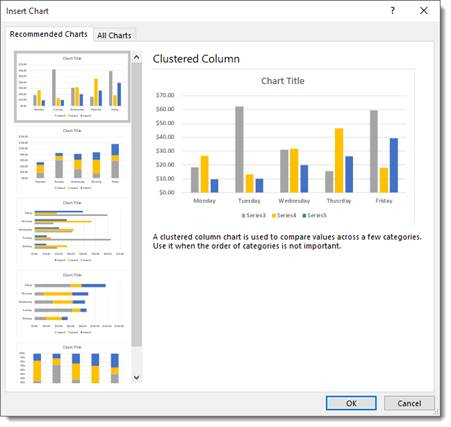Click the Series5 blue legend marker
Screen dimensions: 451x427
(x=304, y=216)
